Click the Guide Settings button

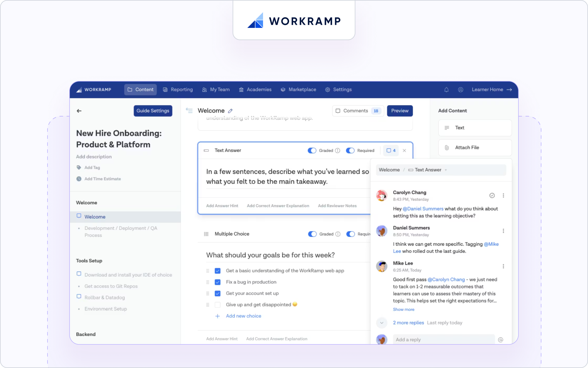(x=153, y=111)
